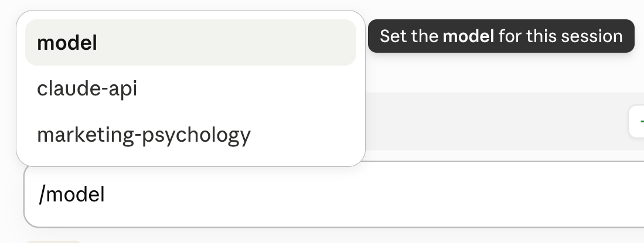Pick the marketing-psychology suggestion

click(190, 135)
